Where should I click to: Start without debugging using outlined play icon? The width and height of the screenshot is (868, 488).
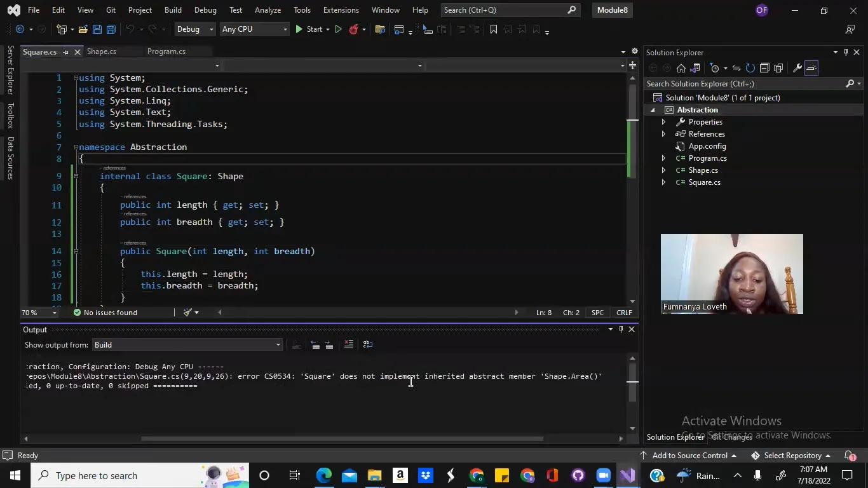tap(338, 29)
